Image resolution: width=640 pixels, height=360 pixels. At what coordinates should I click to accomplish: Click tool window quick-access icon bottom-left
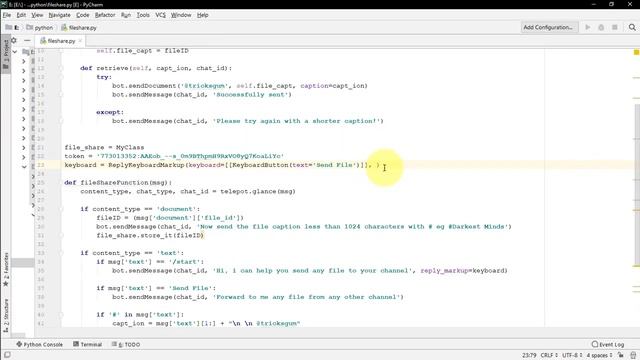(x=7, y=355)
